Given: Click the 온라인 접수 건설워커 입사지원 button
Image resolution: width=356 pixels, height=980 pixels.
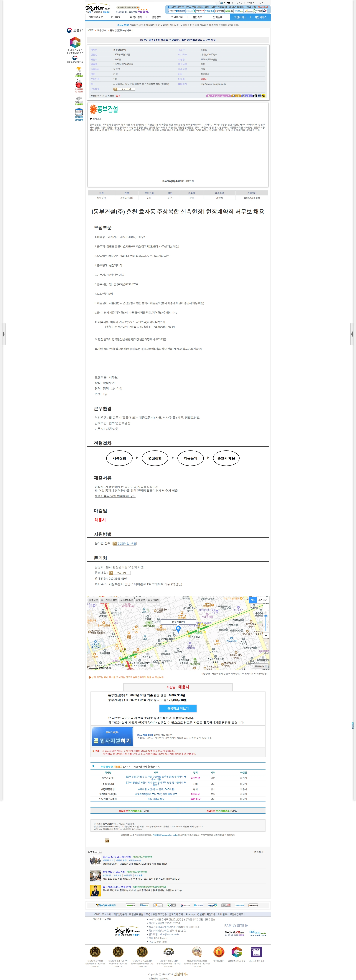Looking at the screenshot, I should (x=124, y=543).
